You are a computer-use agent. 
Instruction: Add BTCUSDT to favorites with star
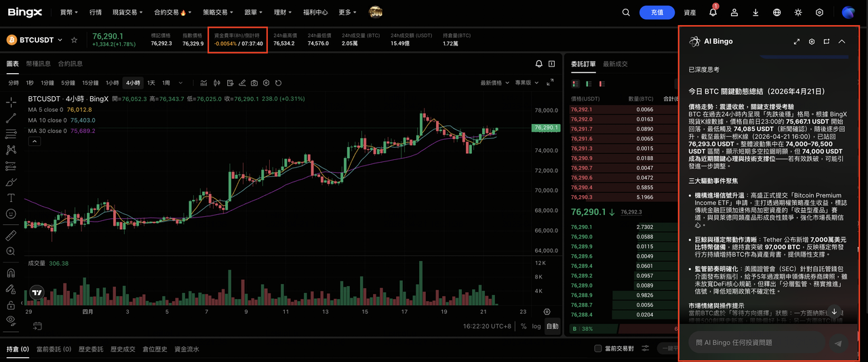(74, 41)
